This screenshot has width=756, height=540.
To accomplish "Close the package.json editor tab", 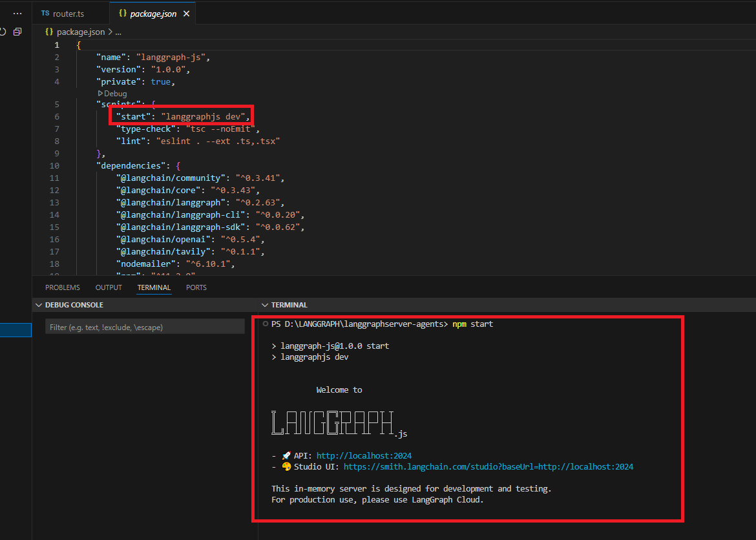I will (x=186, y=14).
